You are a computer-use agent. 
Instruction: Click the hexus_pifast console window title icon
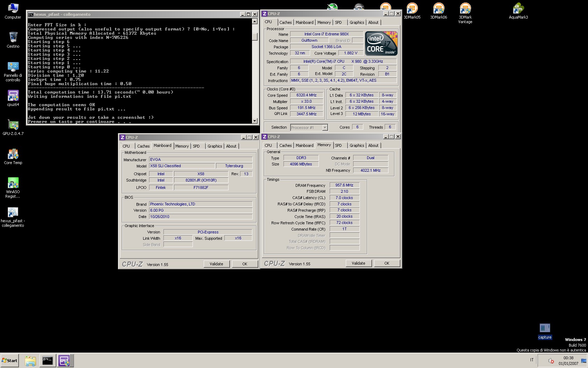pos(31,14)
